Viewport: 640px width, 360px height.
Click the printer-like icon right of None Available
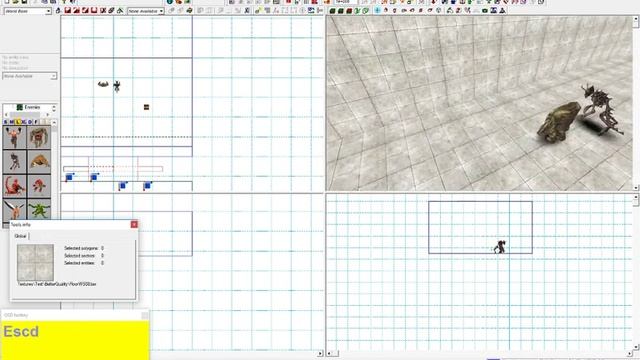click(x=189, y=11)
